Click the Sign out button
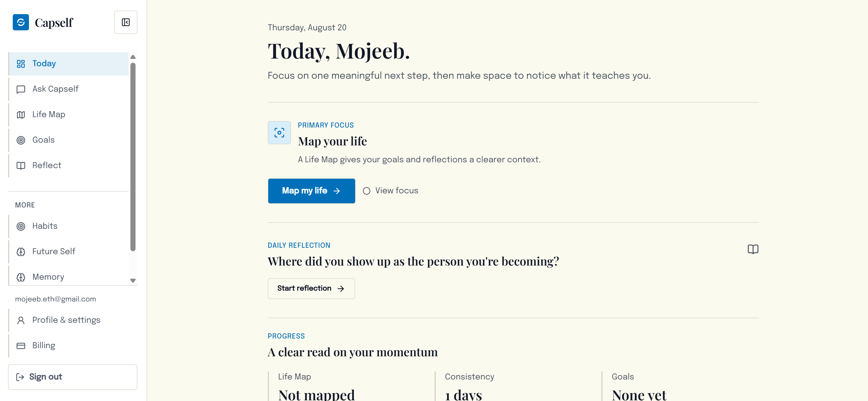The width and height of the screenshot is (868, 401). 73,377
